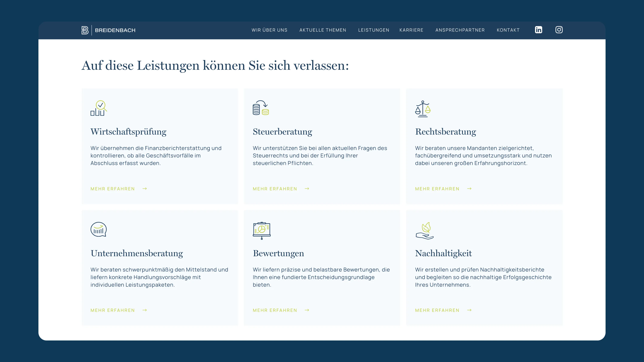Click Mehr erfahren under Steuerberatung

(275, 189)
